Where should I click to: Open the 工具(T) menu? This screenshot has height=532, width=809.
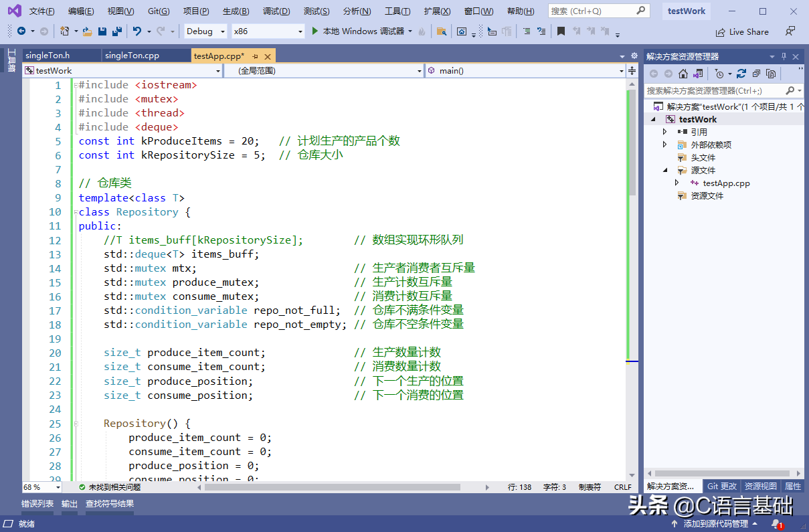397,11
